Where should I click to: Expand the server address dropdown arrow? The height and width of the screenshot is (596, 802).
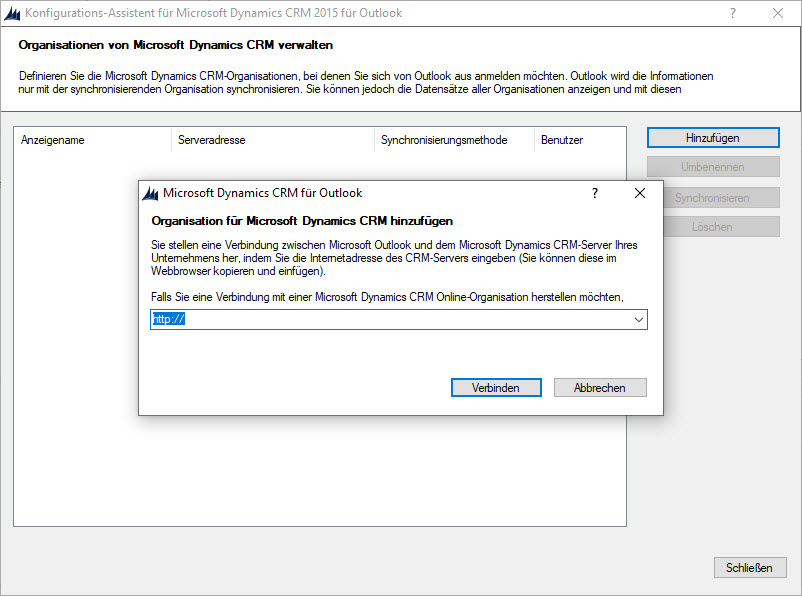click(x=639, y=320)
